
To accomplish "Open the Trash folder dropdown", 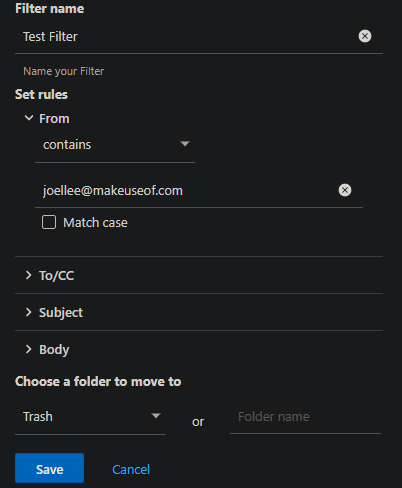I will click(90, 417).
